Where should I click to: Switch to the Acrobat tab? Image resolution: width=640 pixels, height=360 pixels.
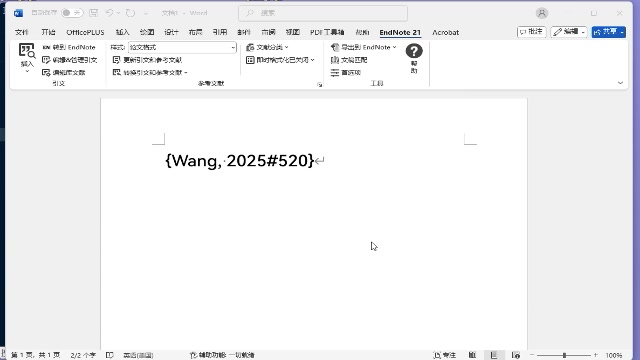[446, 32]
